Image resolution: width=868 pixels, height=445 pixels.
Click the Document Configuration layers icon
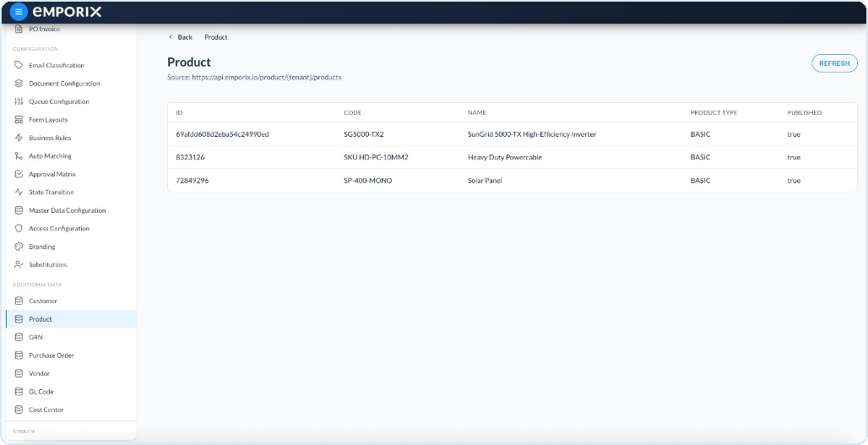pyautogui.click(x=19, y=84)
